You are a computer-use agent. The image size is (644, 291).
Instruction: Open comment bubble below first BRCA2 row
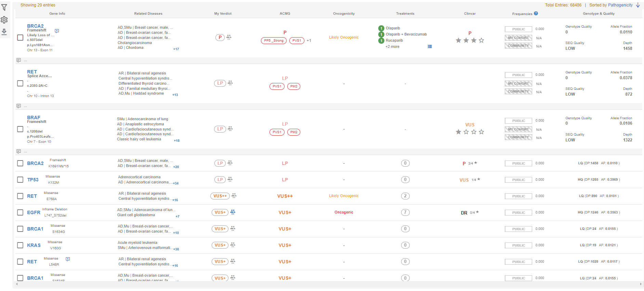pyautogui.click(x=18, y=60)
